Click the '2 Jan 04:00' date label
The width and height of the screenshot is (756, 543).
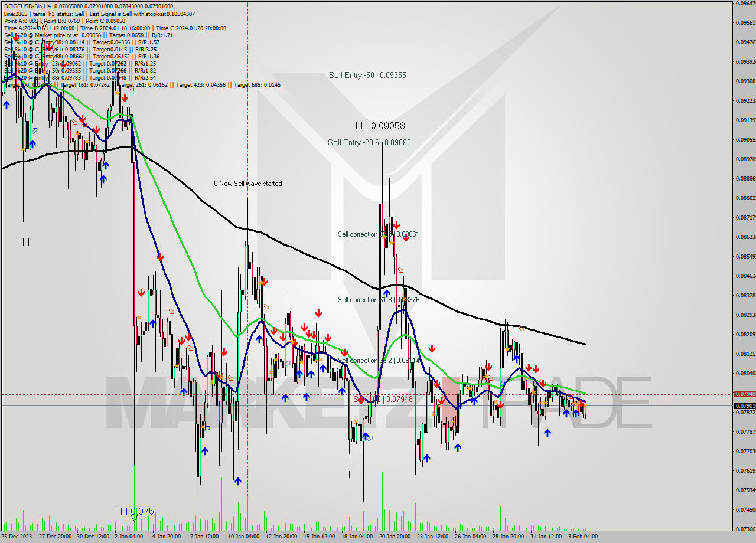pos(130,536)
